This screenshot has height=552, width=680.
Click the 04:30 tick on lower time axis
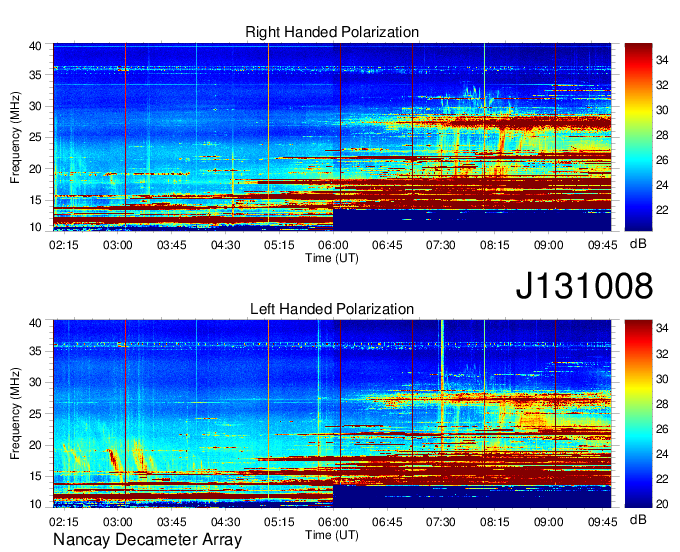click(226, 522)
